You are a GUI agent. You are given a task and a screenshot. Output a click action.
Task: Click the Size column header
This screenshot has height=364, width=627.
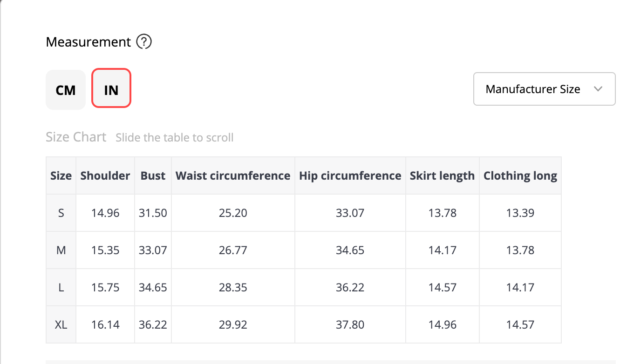(x=61, y=175)
